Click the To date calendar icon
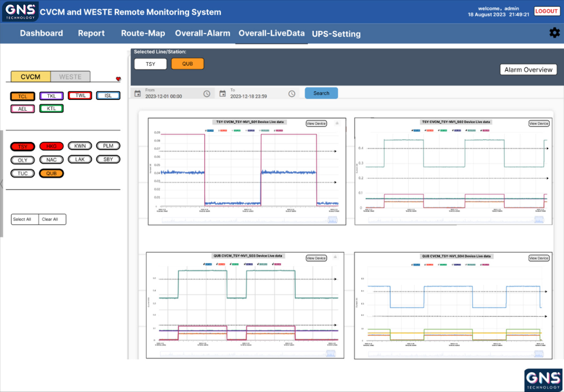The image size is (564, 392). pyautogui.click(x=223, y=94)
